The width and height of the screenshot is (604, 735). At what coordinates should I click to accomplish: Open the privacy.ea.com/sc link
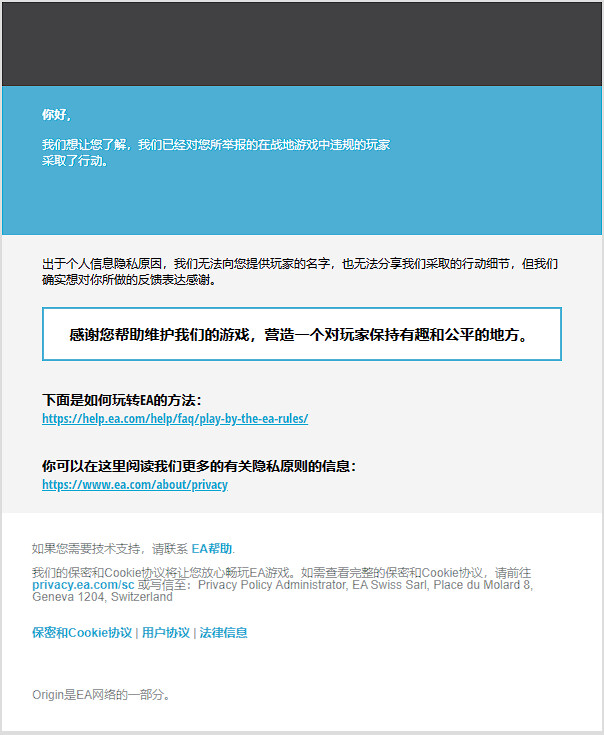(x=83, y=585)
